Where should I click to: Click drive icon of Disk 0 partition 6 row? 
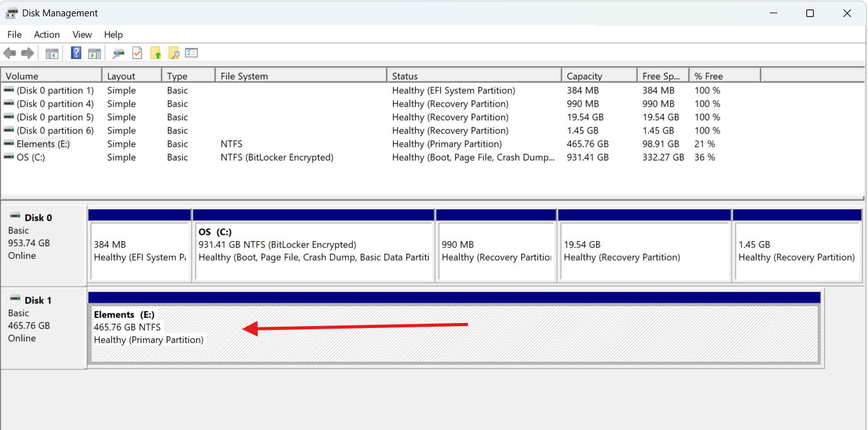[x=9, y=130]
